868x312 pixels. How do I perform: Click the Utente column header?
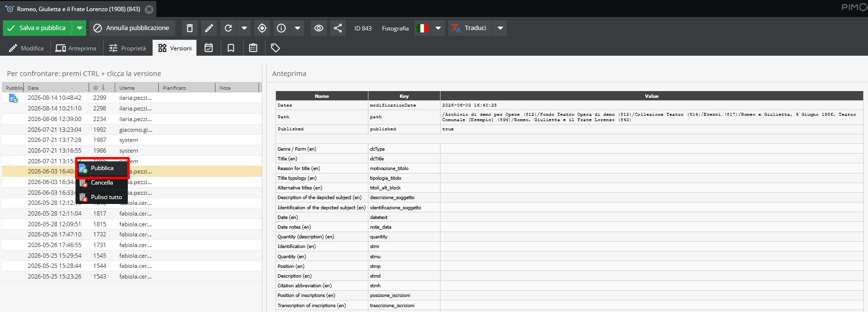(137, 88)
